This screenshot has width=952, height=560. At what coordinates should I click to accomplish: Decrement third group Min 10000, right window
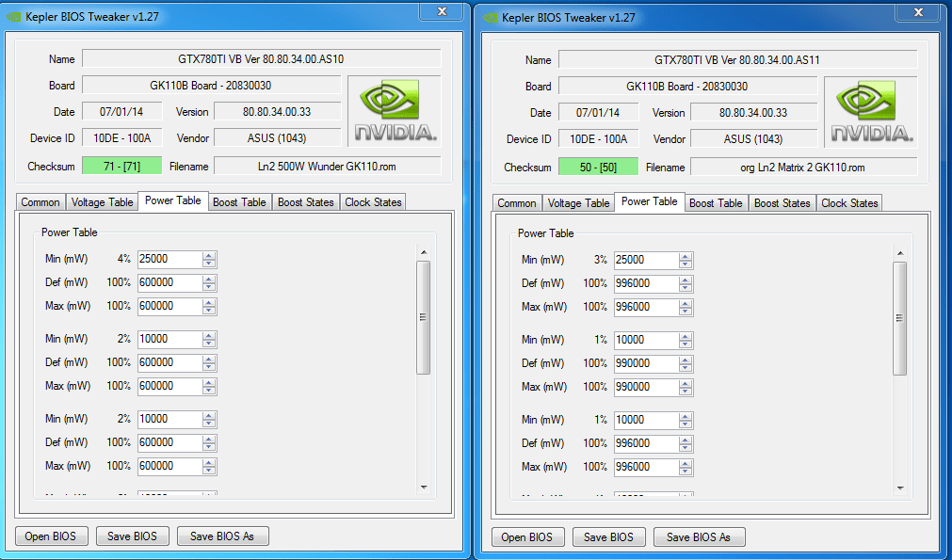point(686,424)
